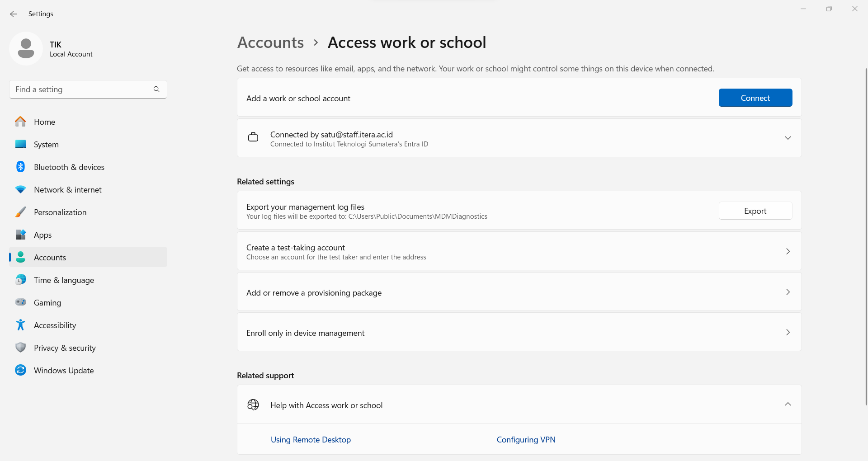The height and width of the screenshot is (461, 868).
Task: Click the Personalization paintbrush icon
Action: coord(20,212)
